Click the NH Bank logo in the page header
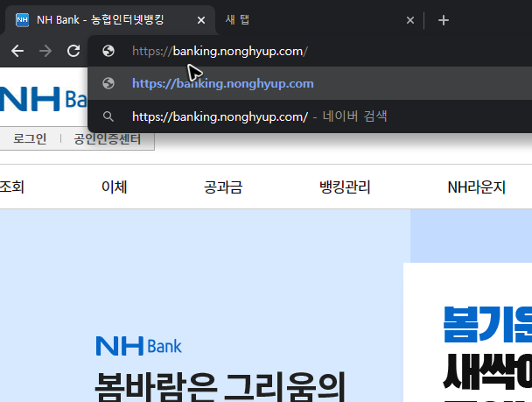 click(44, 99)
